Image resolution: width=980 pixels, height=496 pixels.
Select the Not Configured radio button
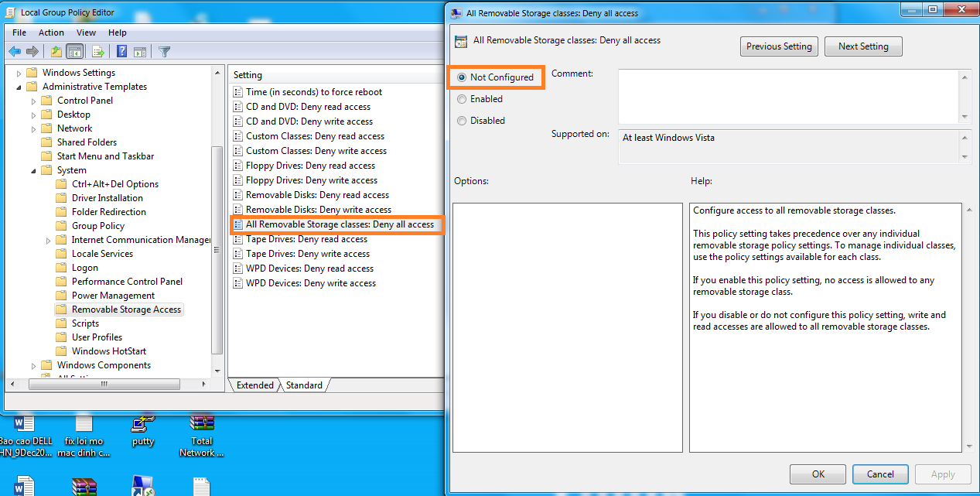click(x=462, y=77)
